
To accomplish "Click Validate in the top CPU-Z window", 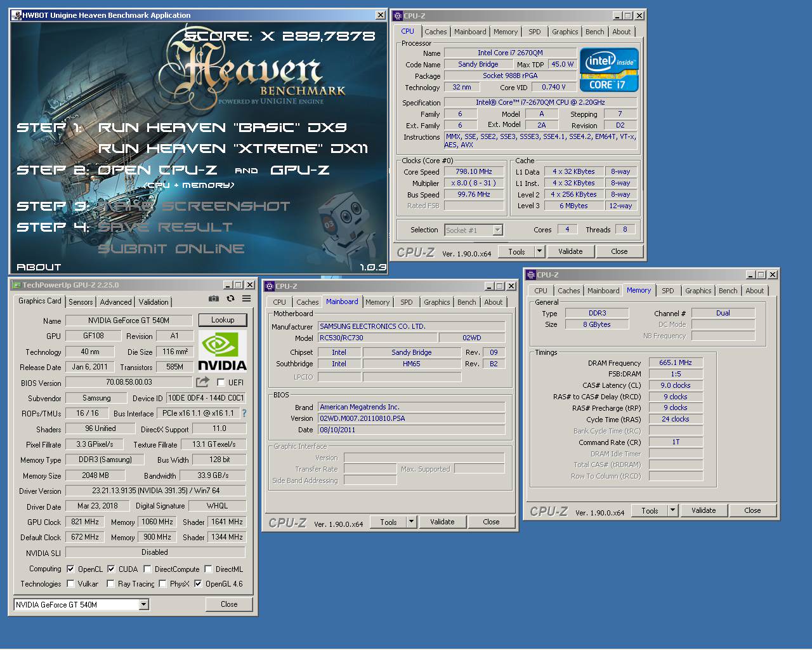I will tap(570, 251).
